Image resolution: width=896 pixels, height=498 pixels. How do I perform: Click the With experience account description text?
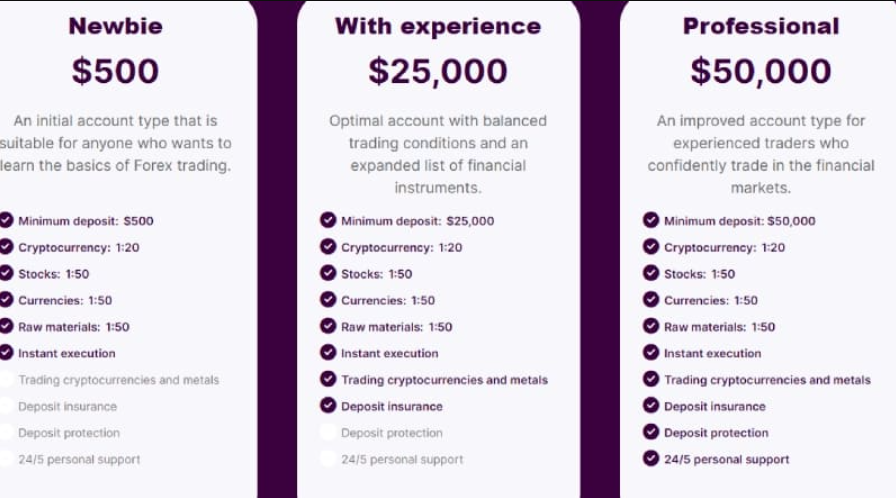(438, 154)
